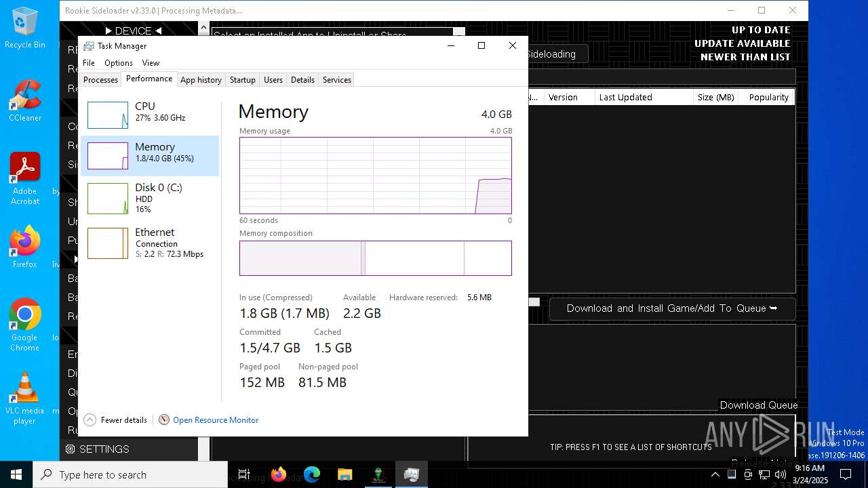Maximize the Task Manager window
868x488 pixels.
(x=481, y=45)
